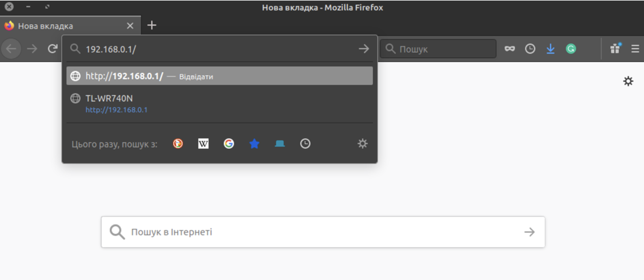Search this time with Google
The width and height of the screenshot is (644, 280).
click(229, 144)
